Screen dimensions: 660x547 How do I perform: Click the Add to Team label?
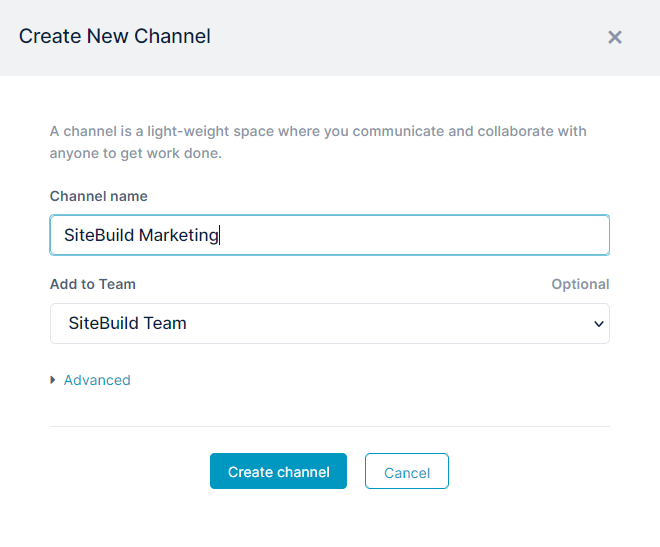tap(93, 284)
